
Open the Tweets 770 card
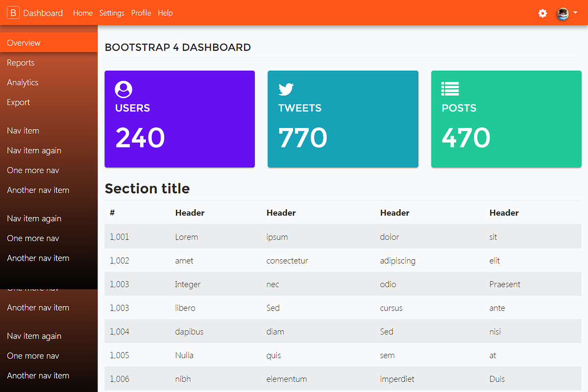pyautogui.click(x=343, y=119)
